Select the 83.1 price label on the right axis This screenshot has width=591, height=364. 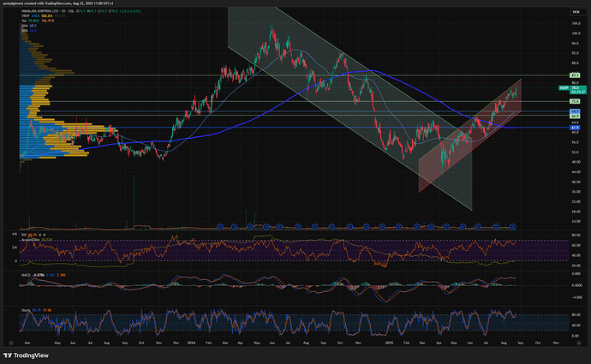pos(576,75)
